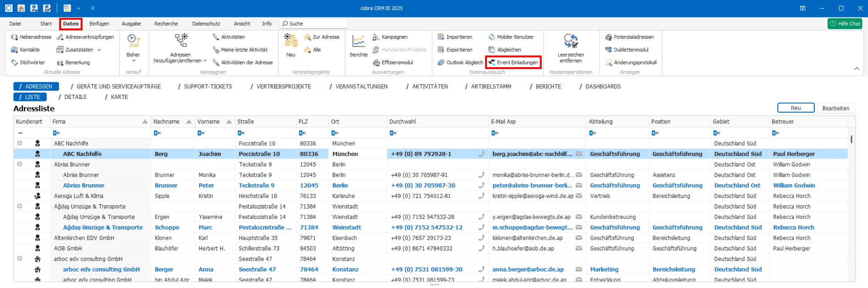Open the Bisher Verlauf dropdown
868x288 pixels.
click(x=133, y=61)
